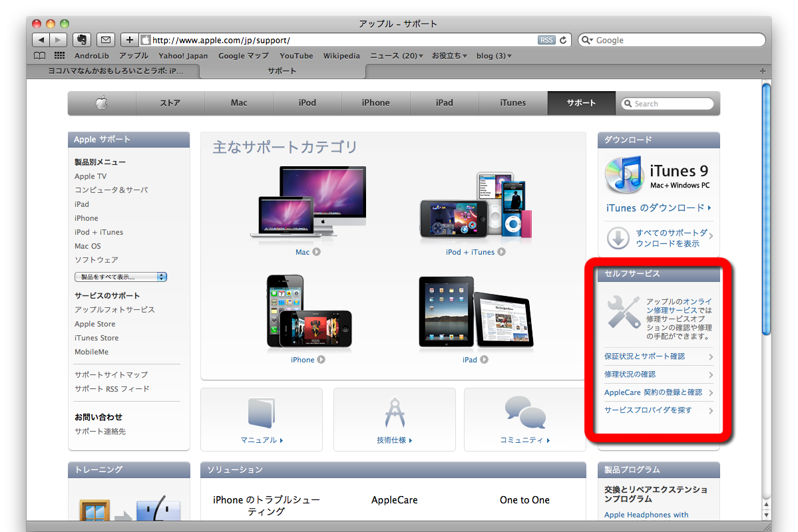Select the iPod navigation tab
798x532 pixels.
307,102
